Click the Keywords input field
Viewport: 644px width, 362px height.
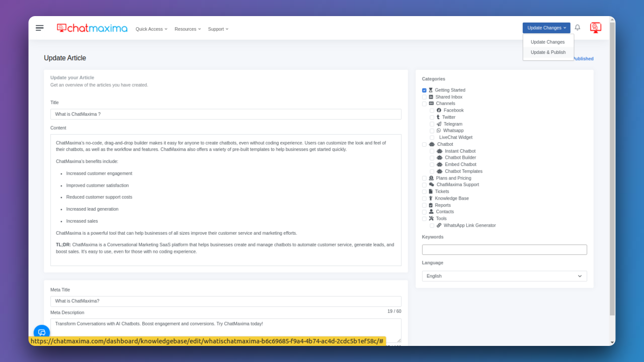504,250
